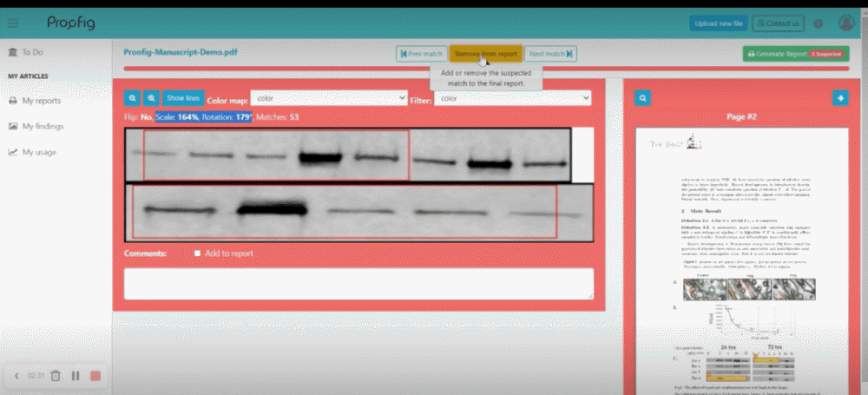Click the page preview magnifier icon
This screenshot has height=395, width=868.
coord(642,99)
